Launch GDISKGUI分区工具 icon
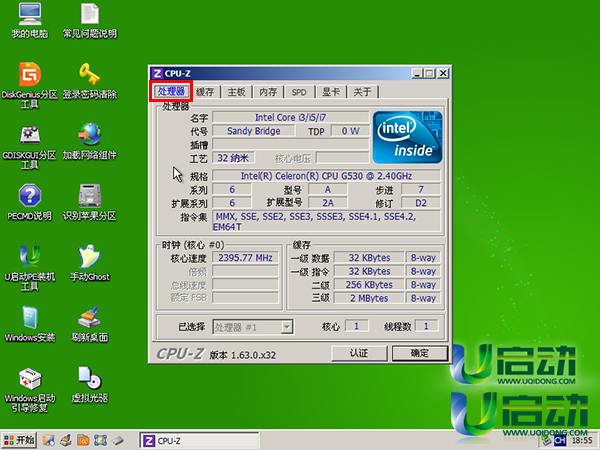Image resolution: width=600 pixels, height=450 pixels. pos(30,146)
